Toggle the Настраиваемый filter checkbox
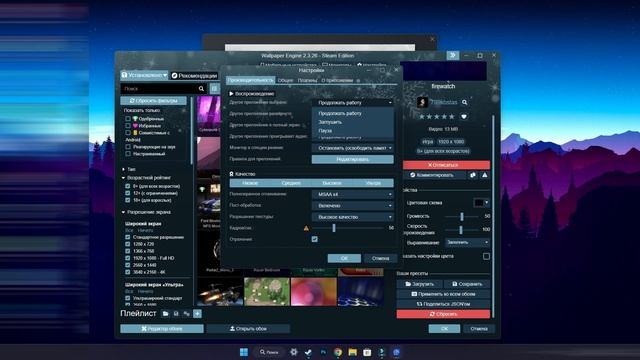 128,154
